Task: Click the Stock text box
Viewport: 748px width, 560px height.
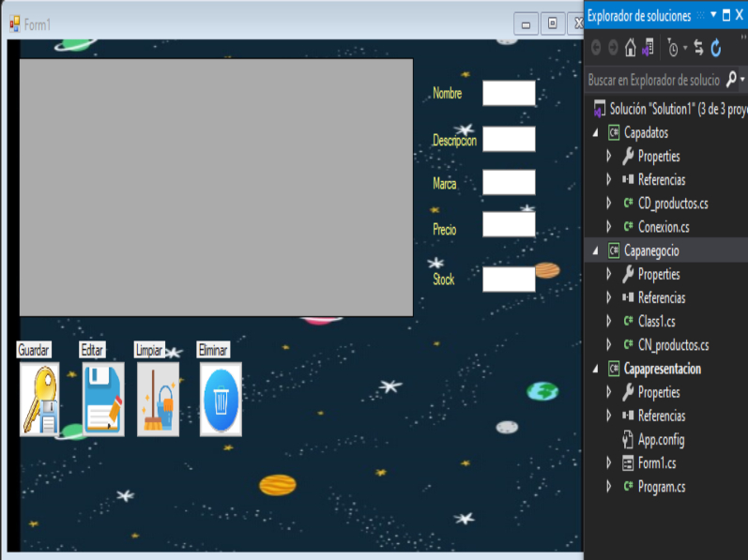Action: pos(508,280)
